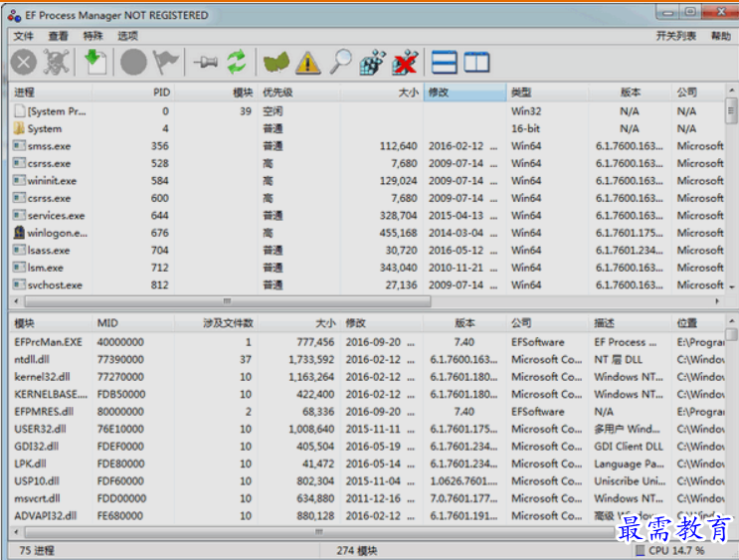Click down arrow of process list scrollbar
739x560 pixels.
click(x=731, y=286)
